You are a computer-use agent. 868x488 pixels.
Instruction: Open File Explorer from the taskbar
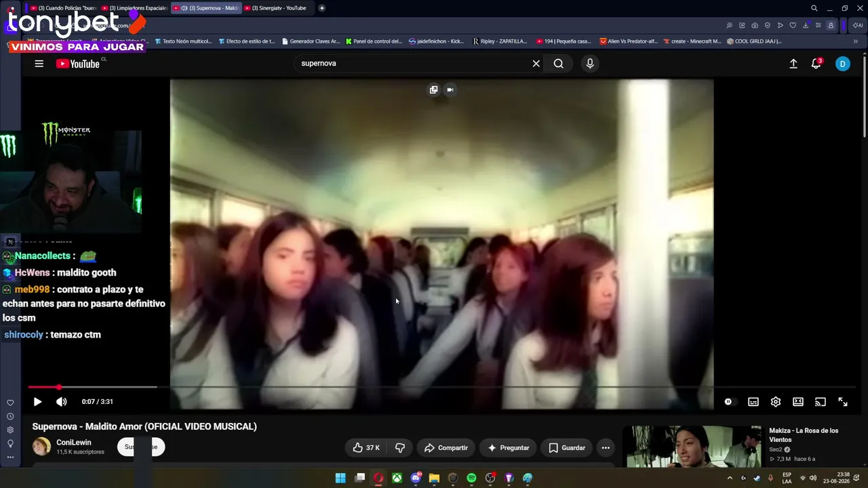434,479
